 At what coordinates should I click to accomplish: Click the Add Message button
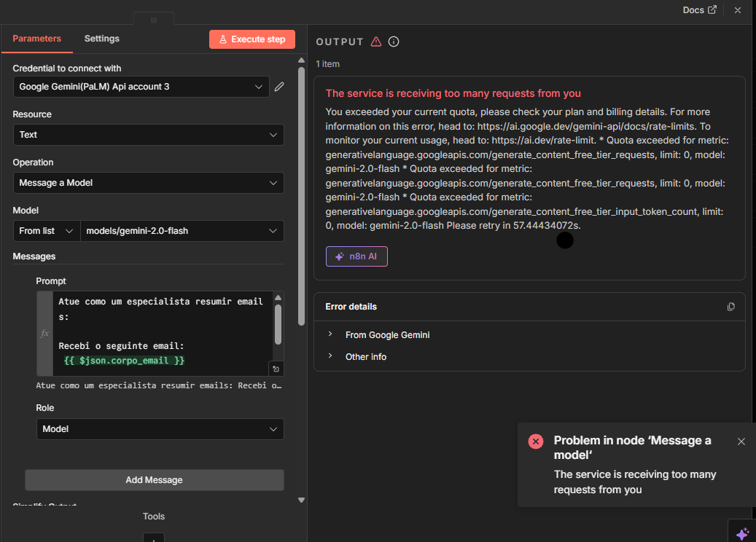point(155,480)
